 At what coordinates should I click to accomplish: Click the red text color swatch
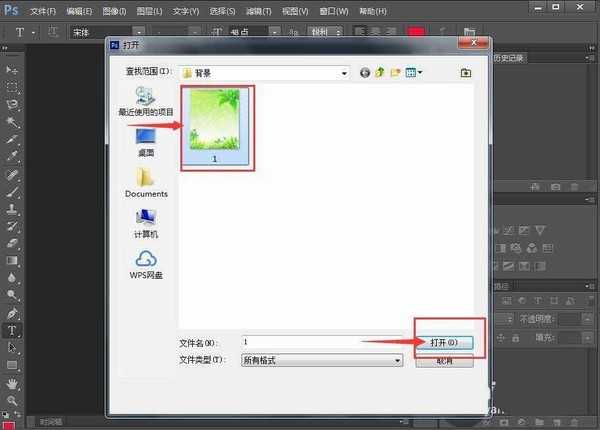[x=415, y=32]
